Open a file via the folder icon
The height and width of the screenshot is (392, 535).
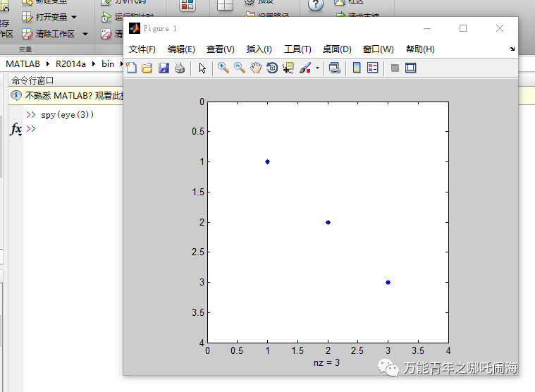(x=147, y=68)
